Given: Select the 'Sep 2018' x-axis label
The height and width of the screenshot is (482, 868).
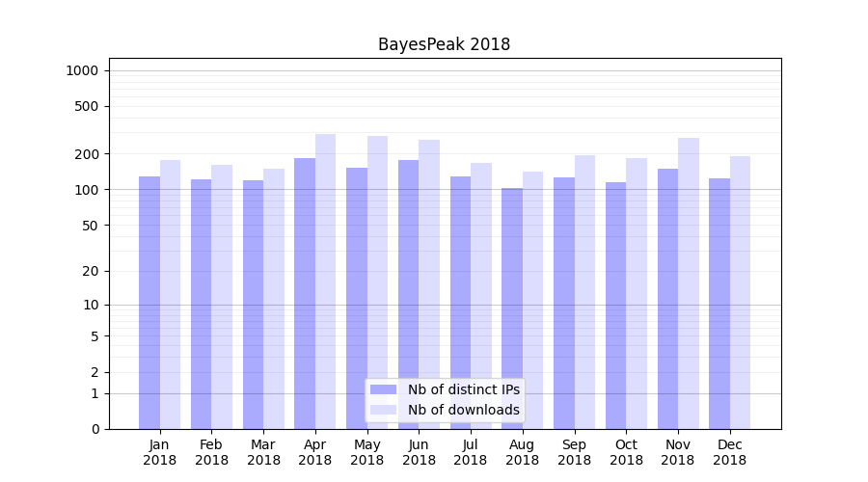Looking at the screenshot, I should [574, 452].
